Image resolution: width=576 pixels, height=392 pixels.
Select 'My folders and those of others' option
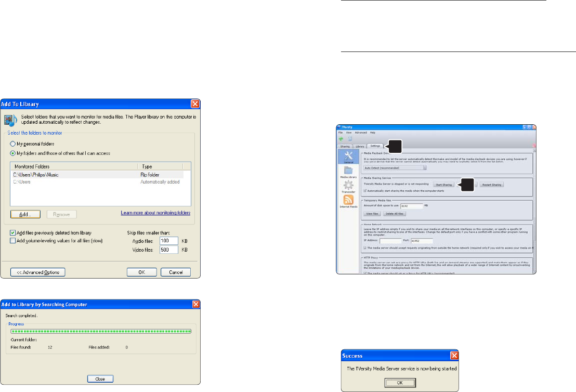[x=13, y=153]
